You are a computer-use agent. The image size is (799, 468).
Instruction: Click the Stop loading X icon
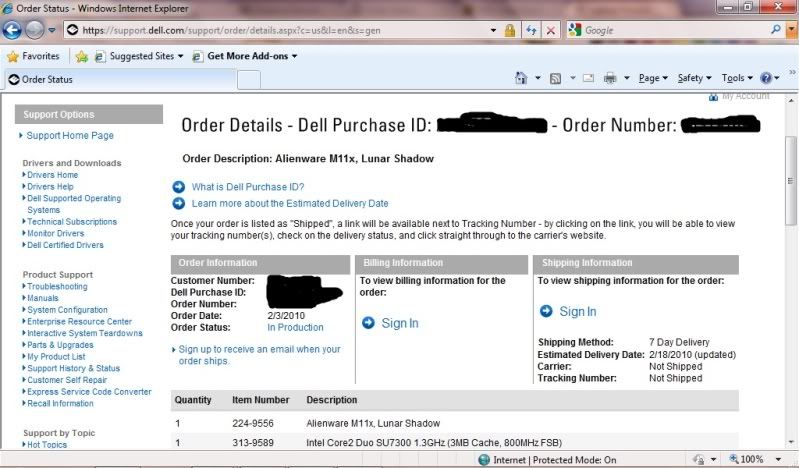[x=551, y=31]
